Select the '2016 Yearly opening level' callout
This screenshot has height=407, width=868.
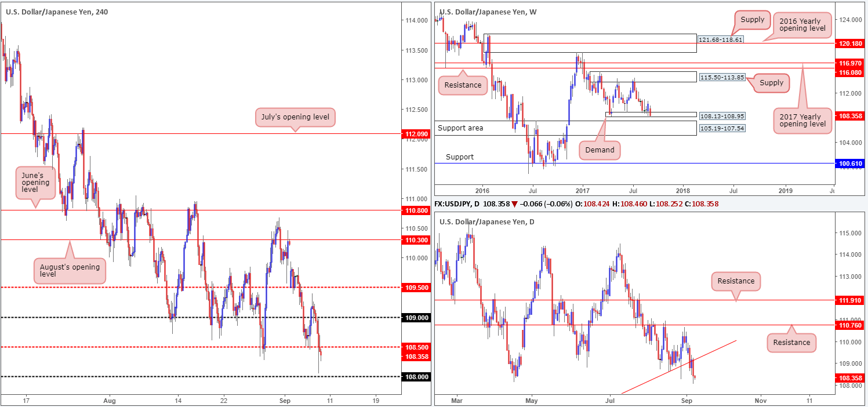(802, 24)
